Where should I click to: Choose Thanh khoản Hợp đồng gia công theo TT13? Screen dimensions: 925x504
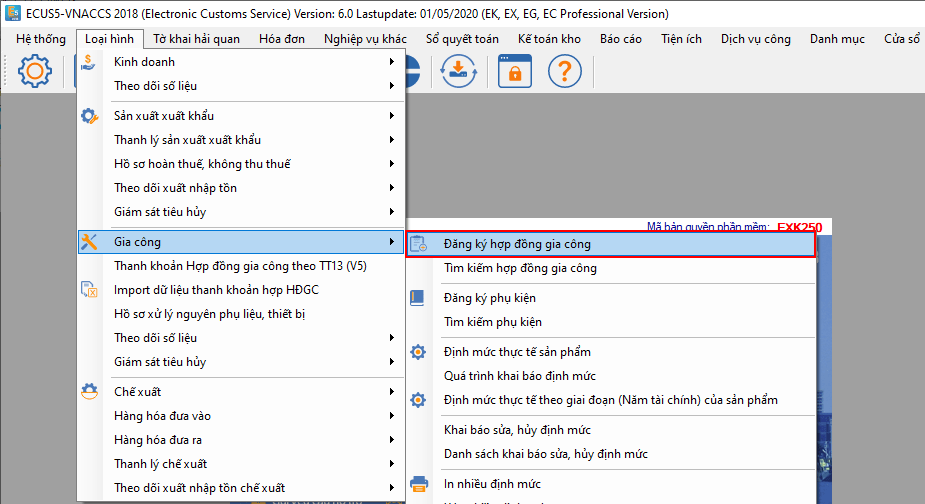(x=241, y=266)
